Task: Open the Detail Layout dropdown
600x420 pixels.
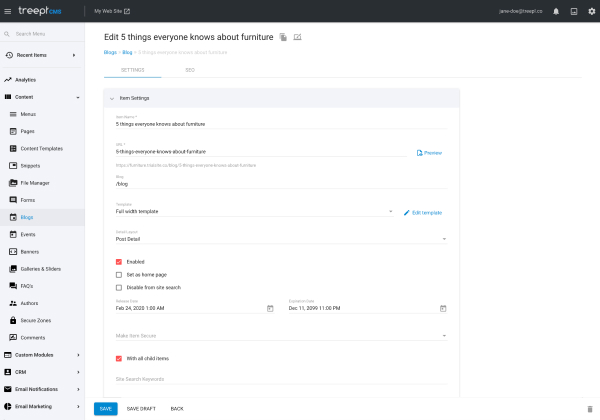Action: [x=281, y=239]
